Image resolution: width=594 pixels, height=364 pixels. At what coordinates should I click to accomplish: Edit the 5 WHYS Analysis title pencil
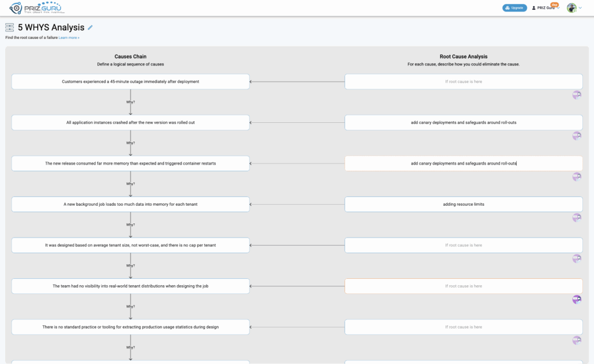tap(90, 27)
